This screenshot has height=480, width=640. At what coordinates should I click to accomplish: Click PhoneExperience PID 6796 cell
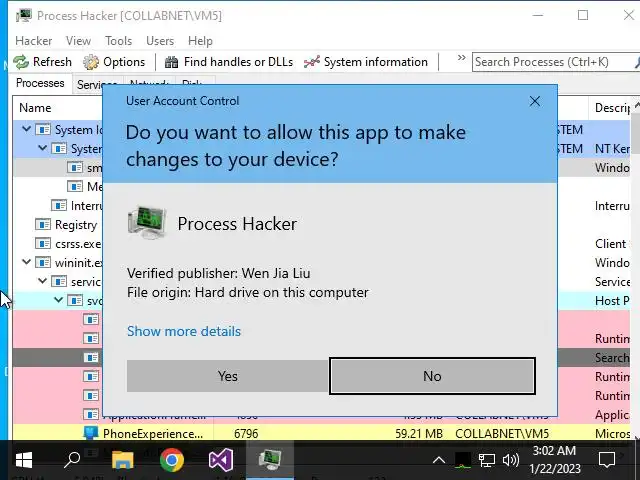coord(246,433)
